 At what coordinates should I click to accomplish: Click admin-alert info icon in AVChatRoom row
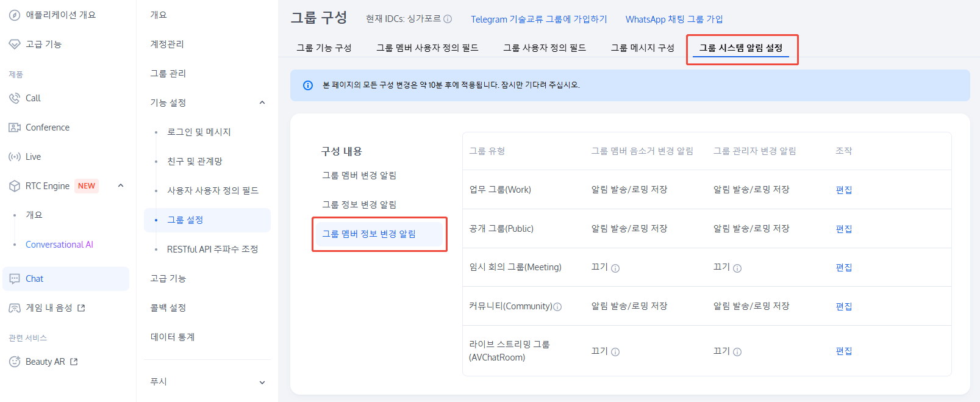(737, 352)
